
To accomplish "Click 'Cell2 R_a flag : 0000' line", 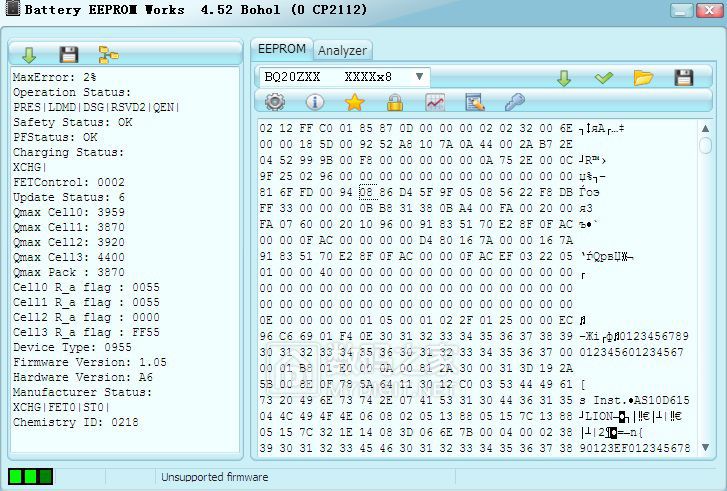I will [x=86, y=318].
